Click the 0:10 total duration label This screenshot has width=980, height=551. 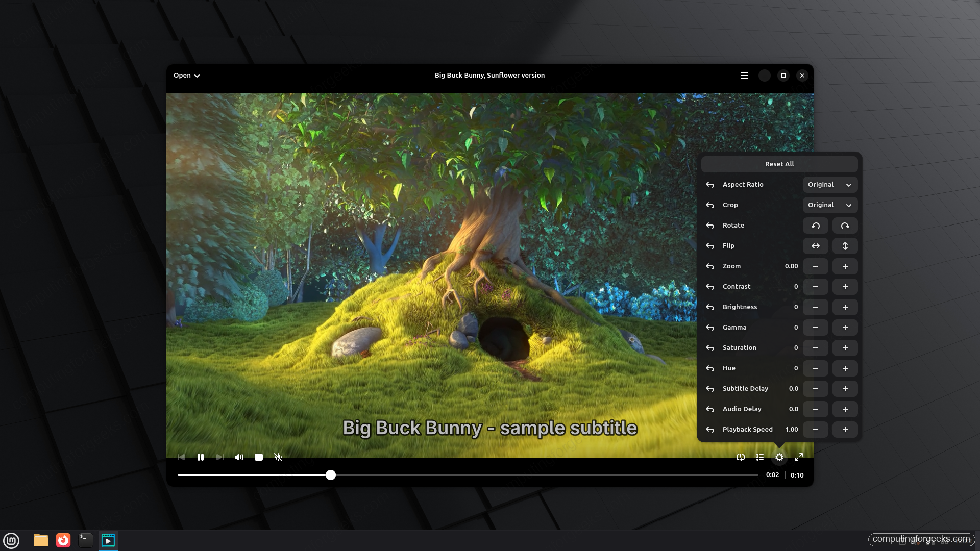(x=797, y=475)
